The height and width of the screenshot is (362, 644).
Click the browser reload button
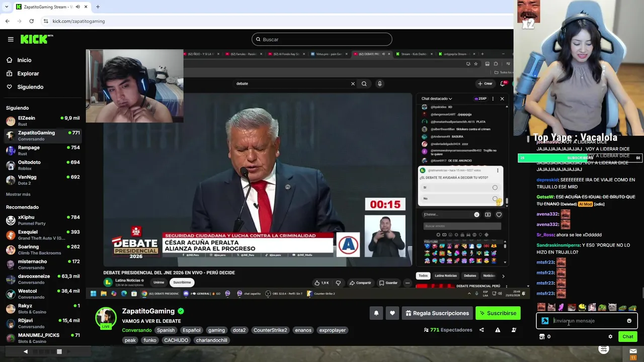(31, 21)
